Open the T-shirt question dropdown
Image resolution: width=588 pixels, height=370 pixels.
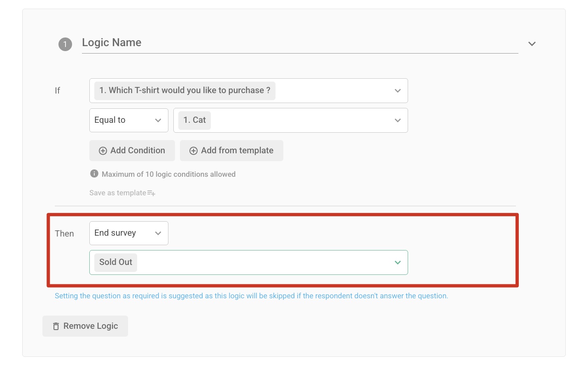pyautogui.click(x=249, y=91)
